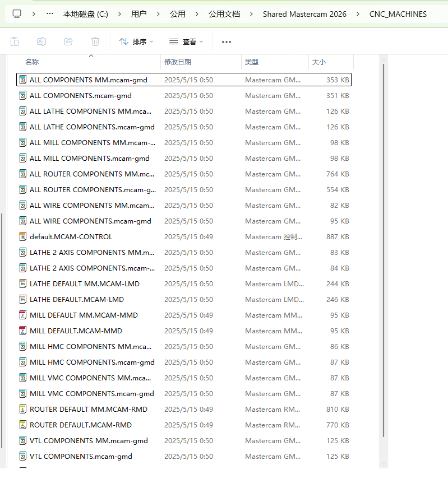Expand the chevron after Shared Mastercam 2026

358,14
